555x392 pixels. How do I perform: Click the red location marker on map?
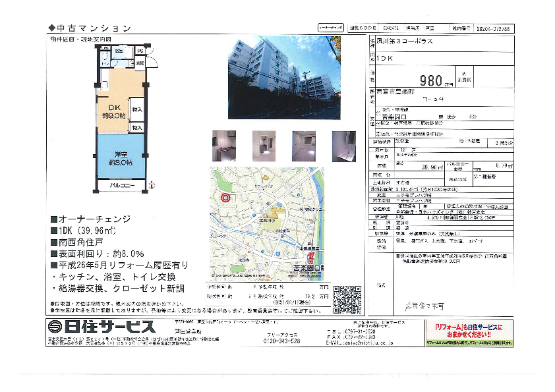pos(225,197)
